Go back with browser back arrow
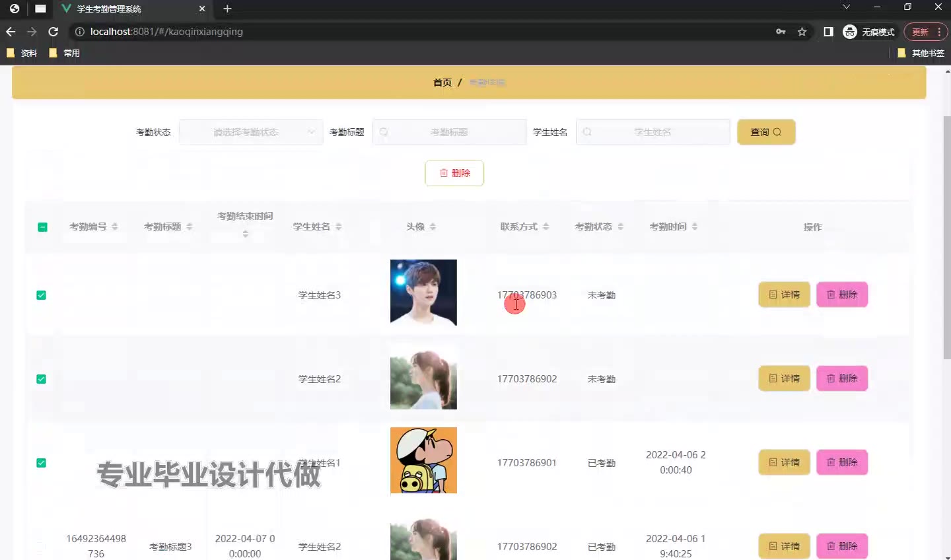This screenshot has width=951, height=560. tap(11, 32)
